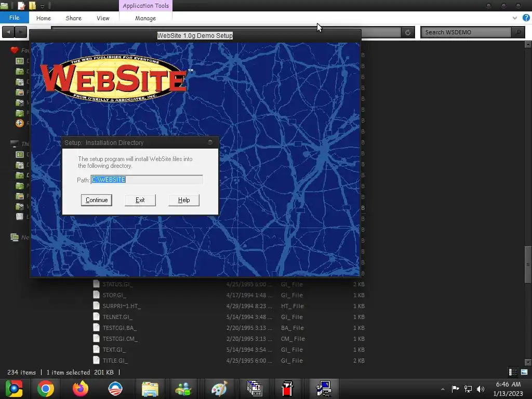Open the File tab in Explorer ribbon
This screenshot has height=399, width=532.
[14, 18]
